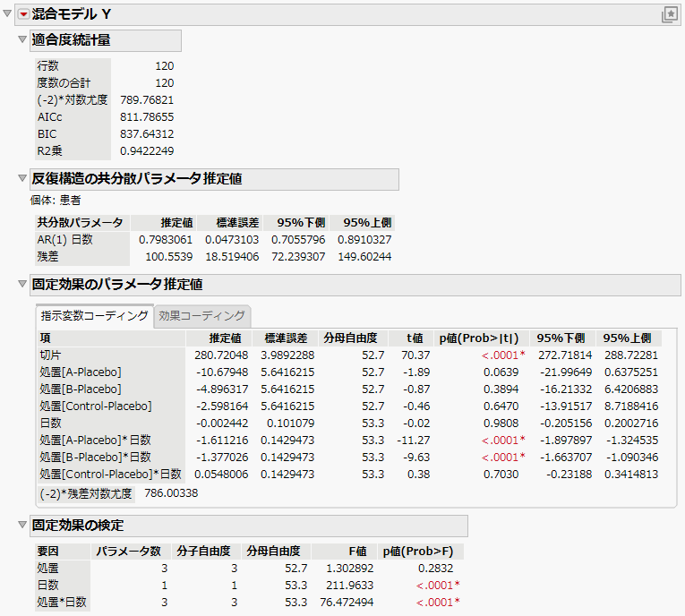Click the t値 column header
This screenshot has height=616, width=685.
click(x=411, y=338)
